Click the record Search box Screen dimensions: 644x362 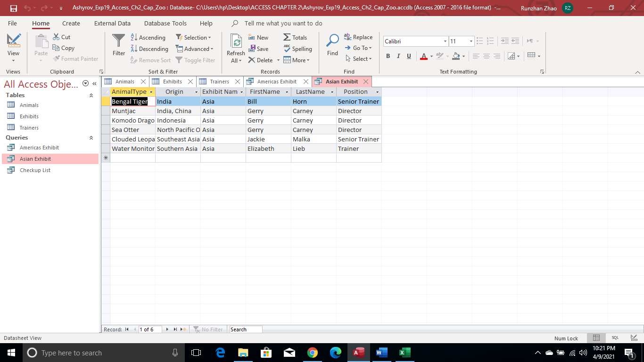pyautogui.click(x=245, y=329)
